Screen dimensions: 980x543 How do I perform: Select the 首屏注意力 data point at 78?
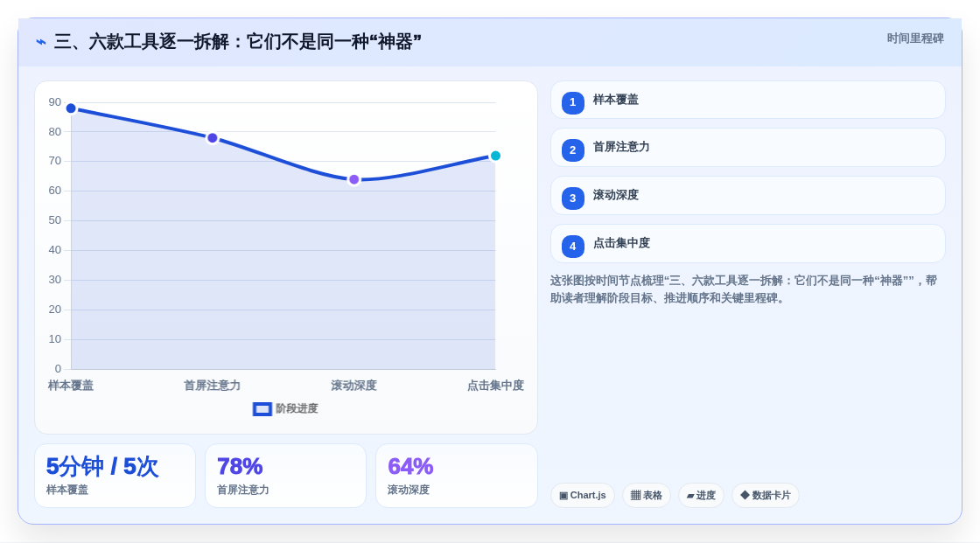(213, 138)
